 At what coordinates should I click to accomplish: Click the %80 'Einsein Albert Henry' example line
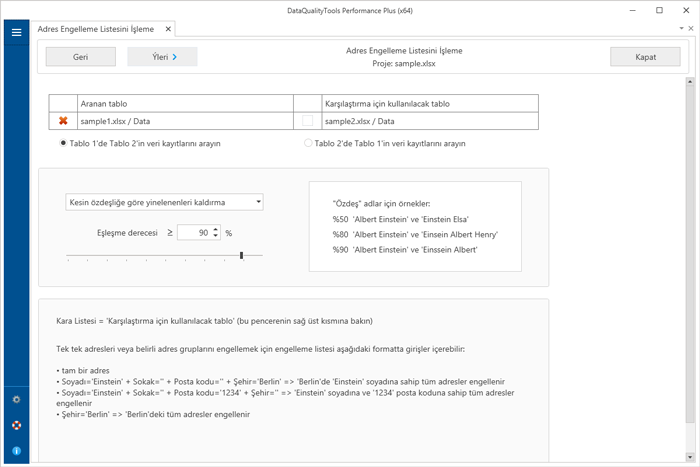point(415,234)
